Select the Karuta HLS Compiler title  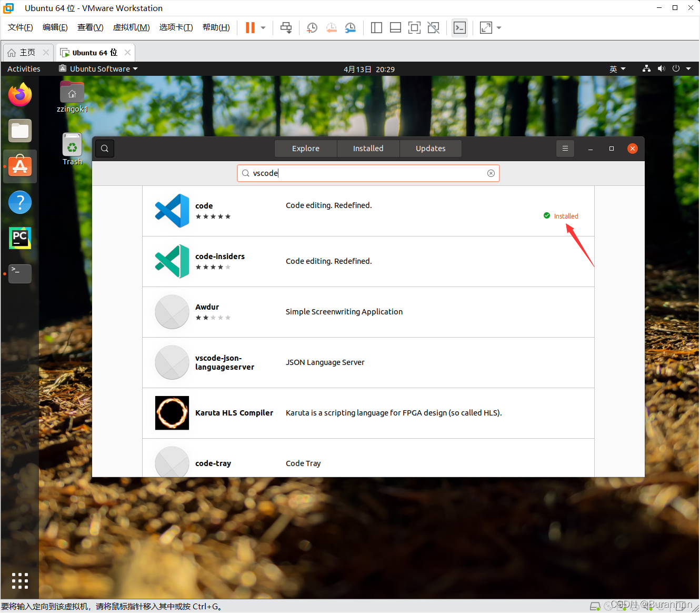click(234, 413)
